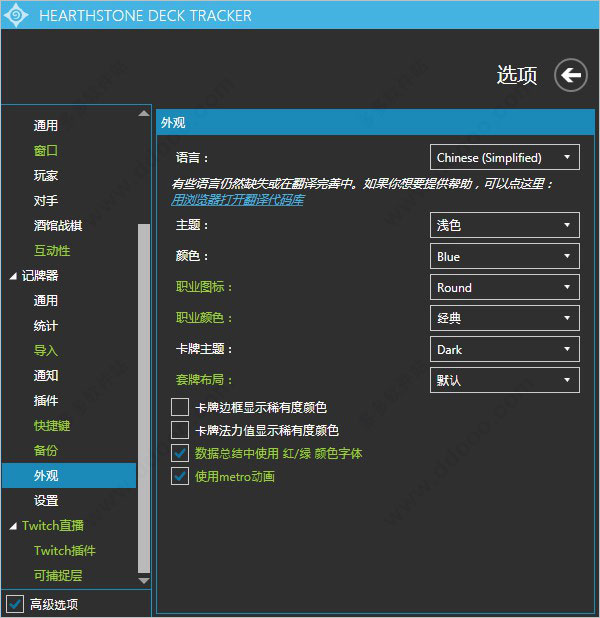Open the 语言 dropdown showing Chinese (Simplified)
The width and height of the screenshot is (600, 618).
pos(504,157)
